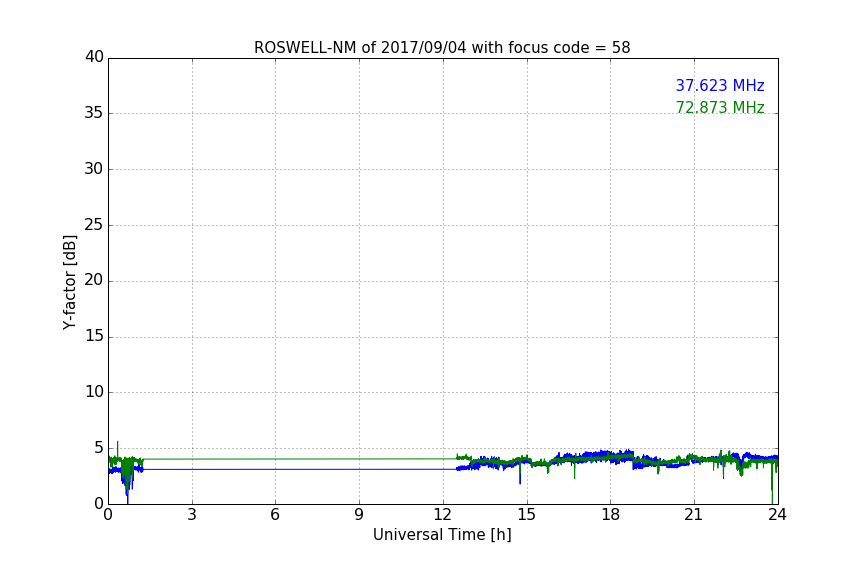Select the blue '37.623 MHz' legend label
Image resolution: width=864 pixels, height=576 pixels.
(720, 85)
